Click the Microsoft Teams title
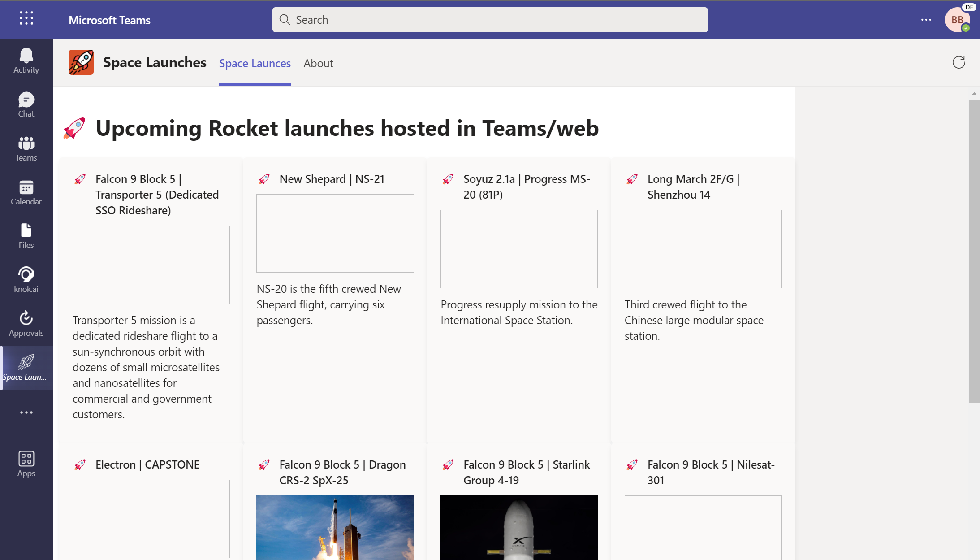Screen dimensions: 980x560 point(109,20)
